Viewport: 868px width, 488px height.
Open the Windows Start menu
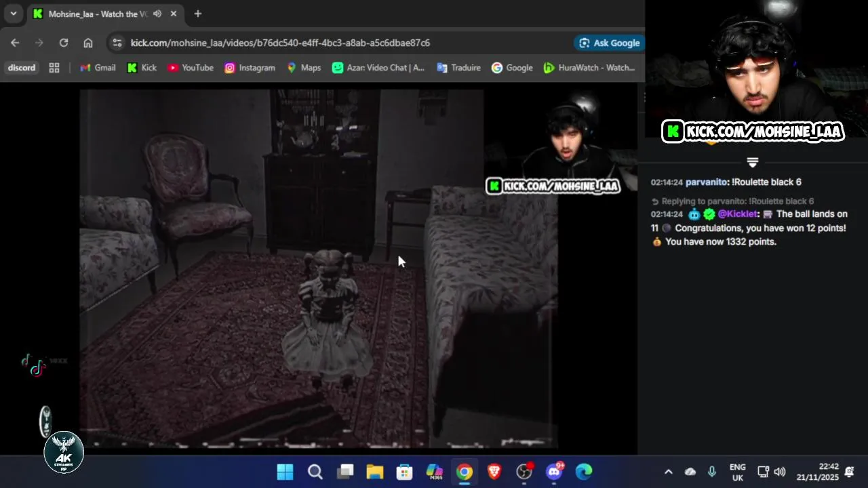tap(285, 472)
